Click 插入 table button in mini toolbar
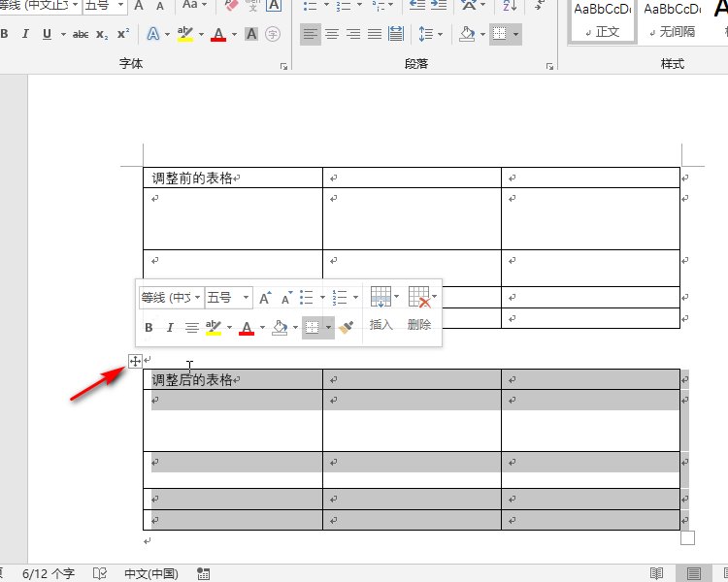728x582 pixels. 381,308
